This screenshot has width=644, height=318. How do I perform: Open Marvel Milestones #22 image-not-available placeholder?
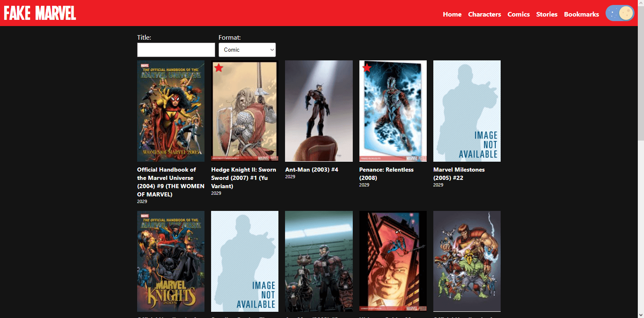coord(467,111)
